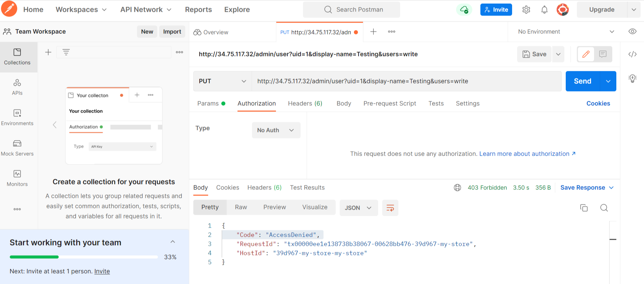Click the blue Invite button
The image size is (644, 284).
[x=496, y=10]
